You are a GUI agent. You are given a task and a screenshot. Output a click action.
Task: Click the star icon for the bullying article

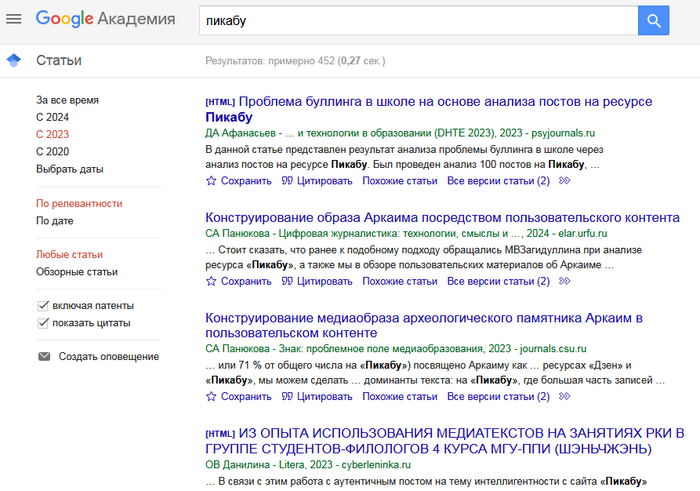(211, 181)
